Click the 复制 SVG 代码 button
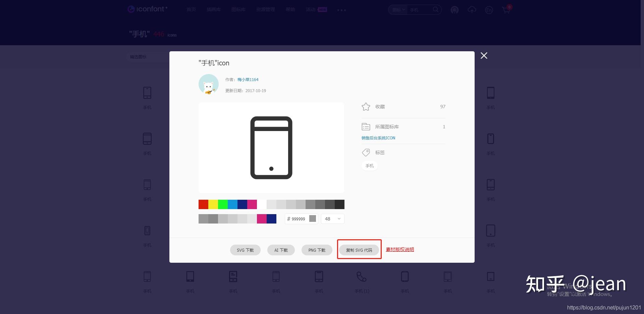The width and height of the screenshot is (644, 314). click(359, 250)
